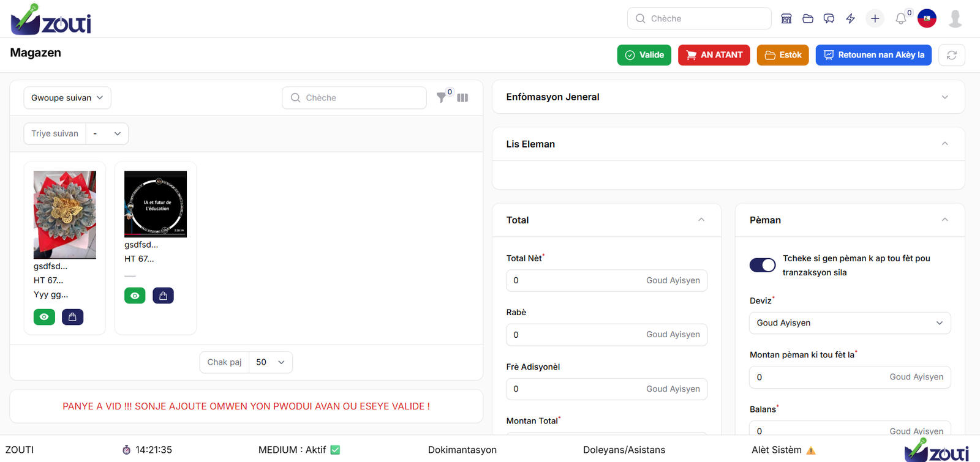The height and width of the screenshot is (462, 980).
Task: Open the Gwoupe suivan dropdown
Action: 67,98
